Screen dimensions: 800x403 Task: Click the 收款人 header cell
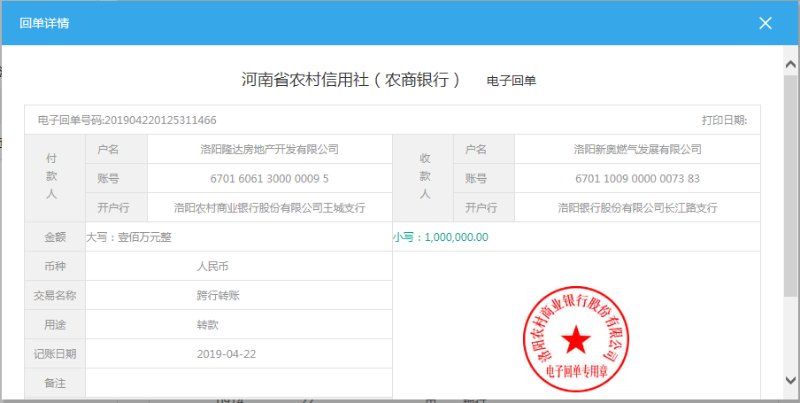click(423, 178)
